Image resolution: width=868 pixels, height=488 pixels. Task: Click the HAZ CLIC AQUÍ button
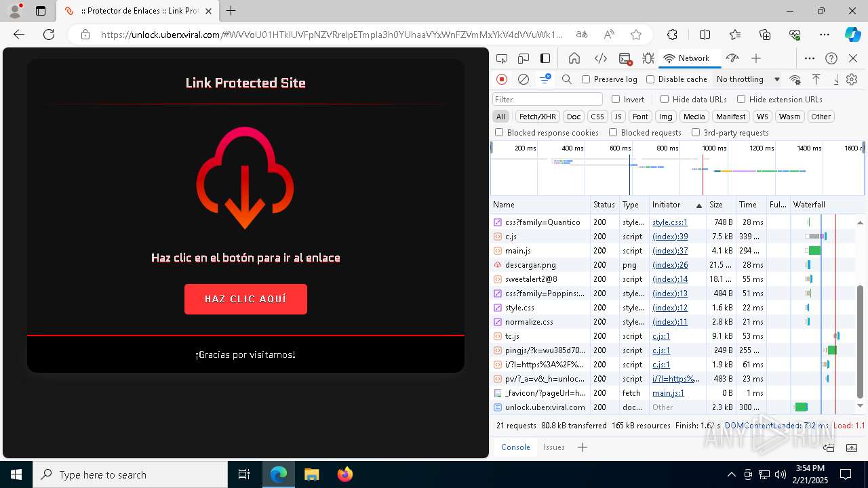point(245,299)
